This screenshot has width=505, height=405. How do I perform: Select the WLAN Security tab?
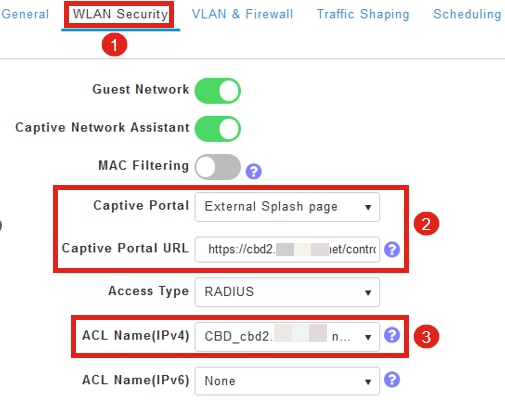click(120, 14)
